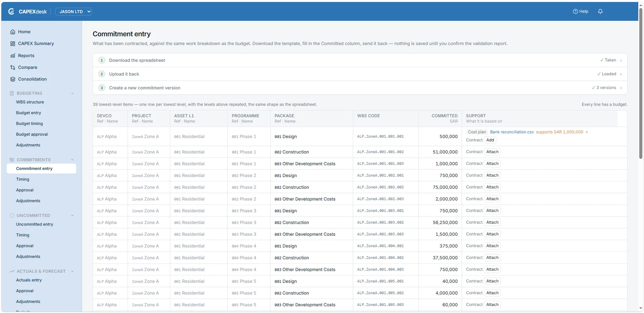Click the Actuals & Forecast section icon

(x=12, y=272)
